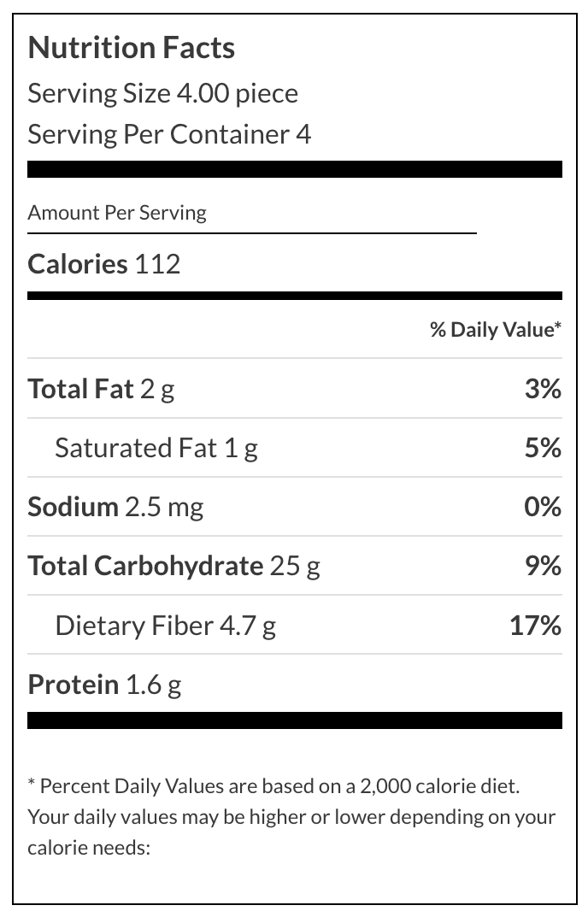
Task: Click the Saturated Fat 1 g label
Action: (x=156, y=448)
